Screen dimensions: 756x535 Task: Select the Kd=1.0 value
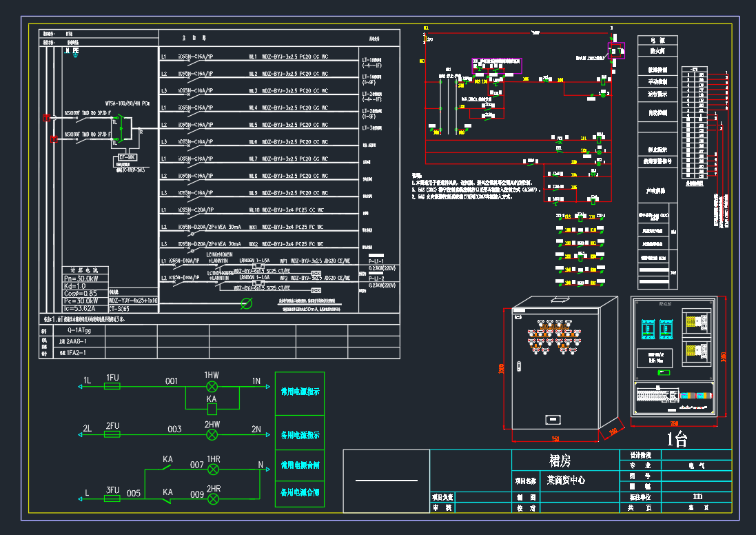click(74, 286)
